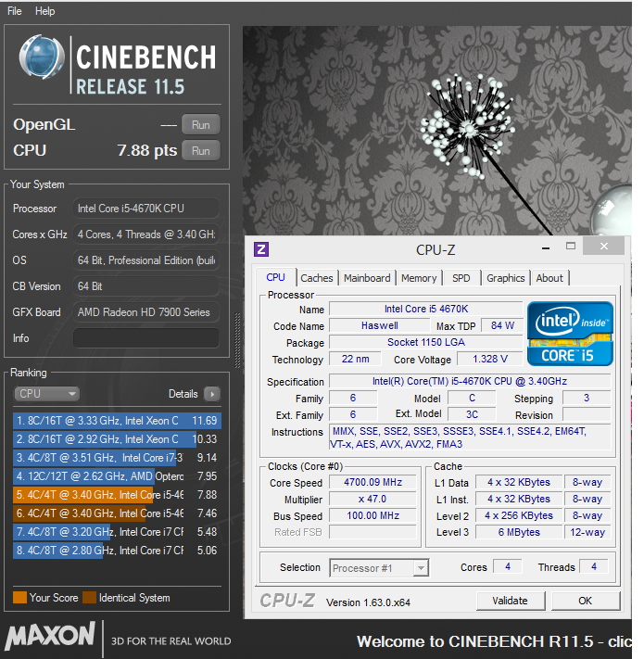
Task: Click the Level 3 cache value 6 MBytes
Action: [x=519, y=533]
